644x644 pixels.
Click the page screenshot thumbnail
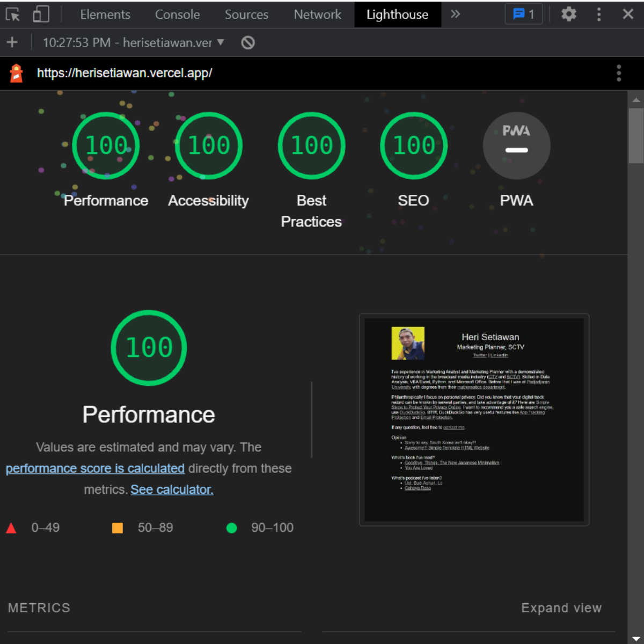pos(474,420)
